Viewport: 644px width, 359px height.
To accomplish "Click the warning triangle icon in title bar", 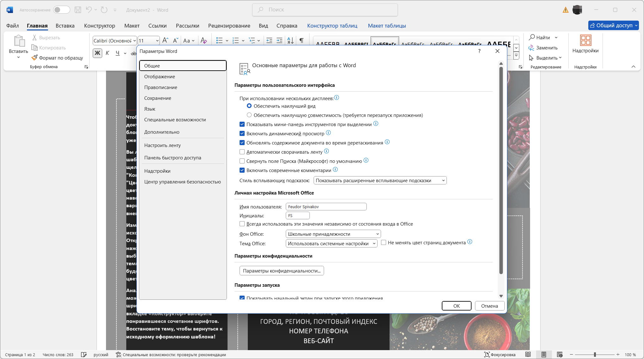I will click(566, 10).
